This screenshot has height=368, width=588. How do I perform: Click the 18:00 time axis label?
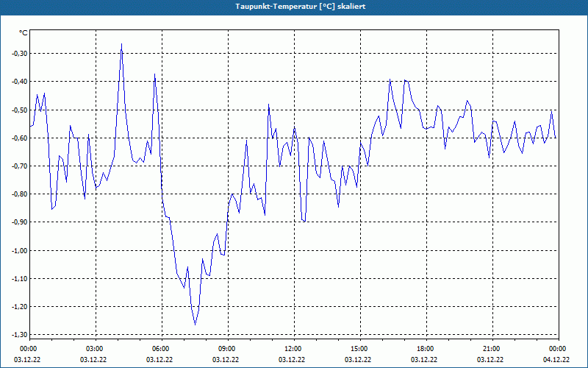tap(426, 349)
